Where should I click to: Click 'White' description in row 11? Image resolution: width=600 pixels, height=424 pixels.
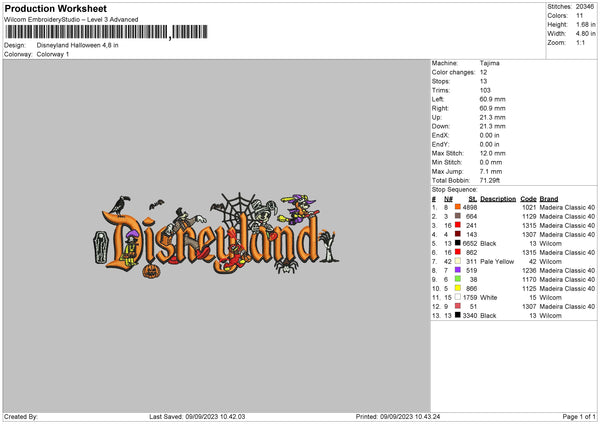pos(489,298)
